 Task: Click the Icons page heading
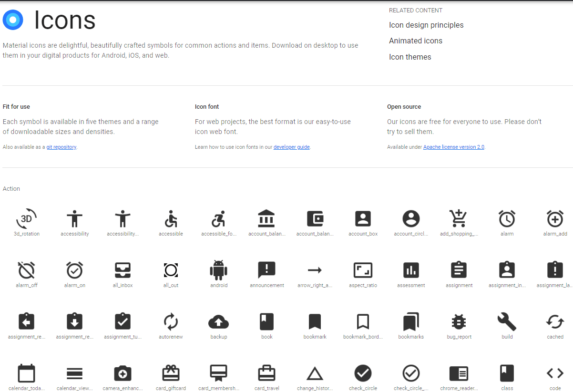(x=65, y=20)
